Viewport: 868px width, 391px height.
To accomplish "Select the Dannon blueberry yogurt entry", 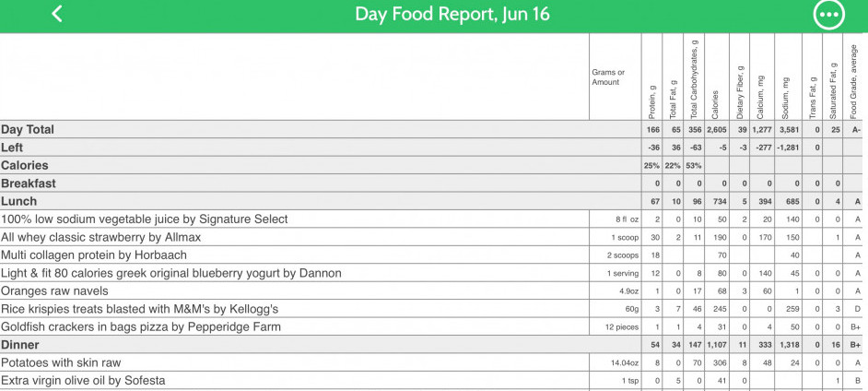I will 434,273.
